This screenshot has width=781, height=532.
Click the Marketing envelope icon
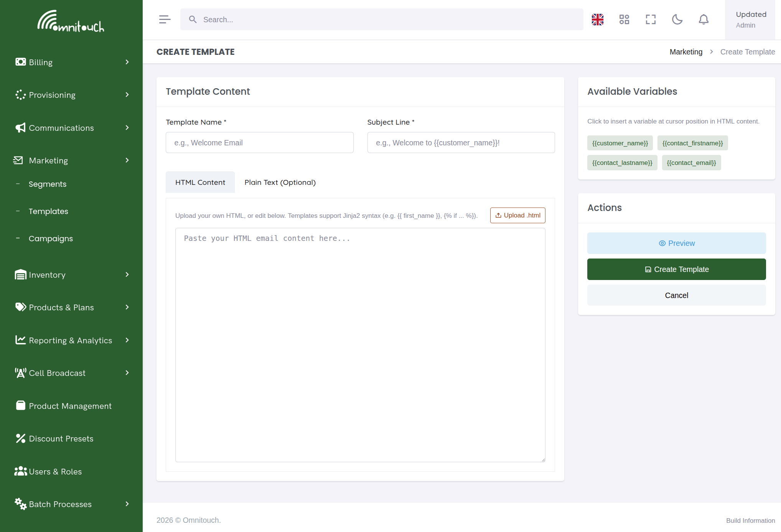click(x=18, y=160)
